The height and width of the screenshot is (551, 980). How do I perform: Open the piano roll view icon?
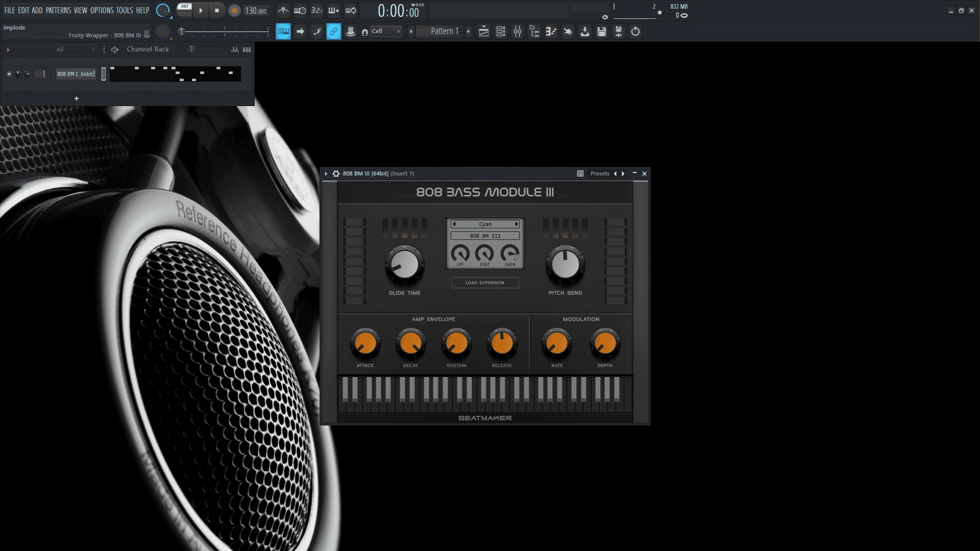pos(551,32)
